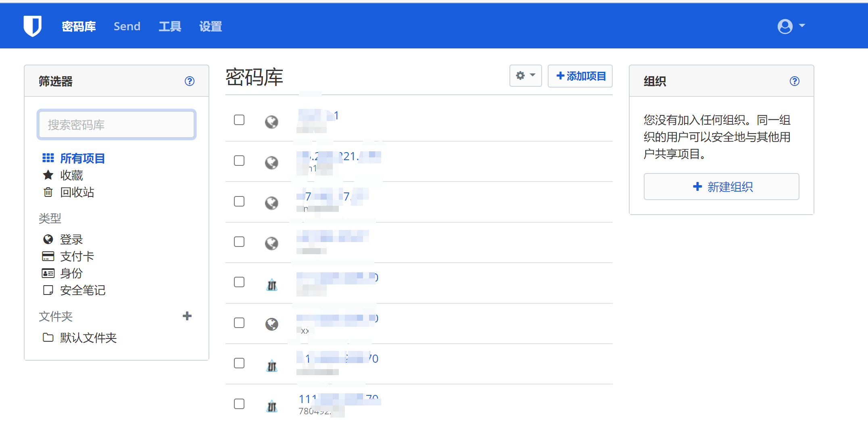The image size is (868, 424).
Task: Filter by 身份 type
Action: [71, 273]
